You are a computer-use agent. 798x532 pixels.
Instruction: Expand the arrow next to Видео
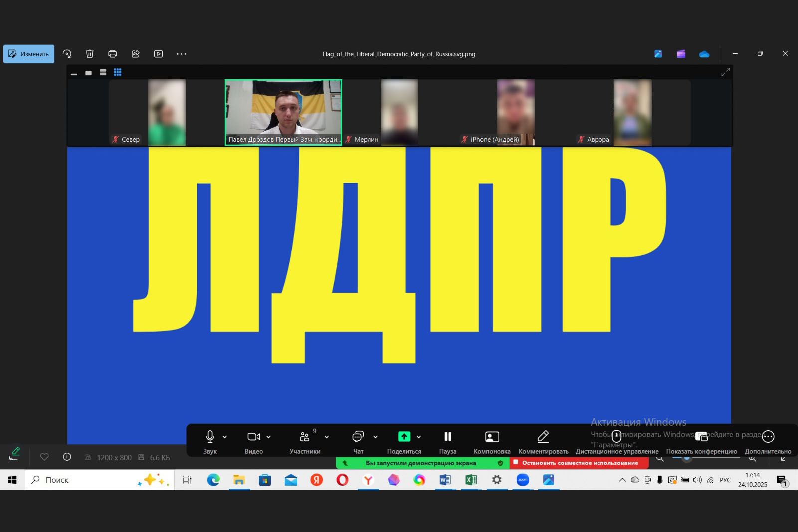pos(269,437)
